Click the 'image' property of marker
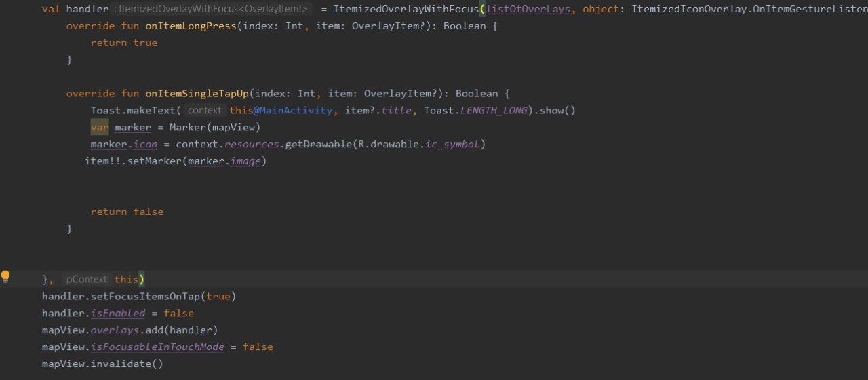 (245, 161)
